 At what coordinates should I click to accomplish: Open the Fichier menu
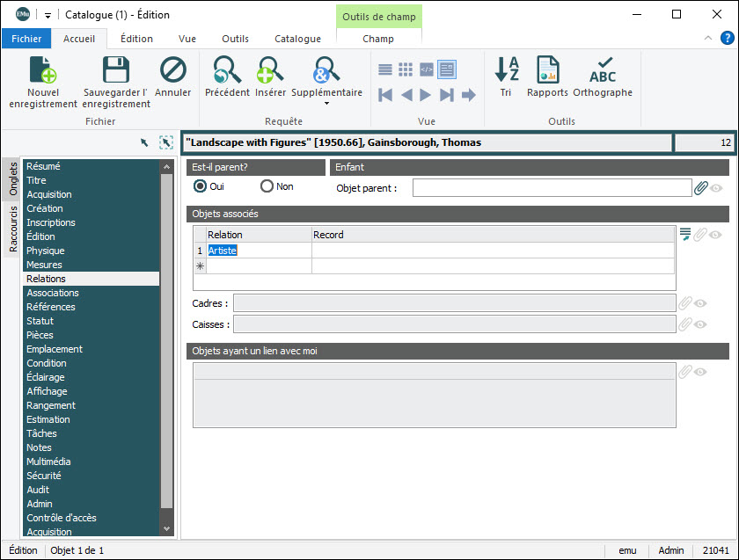[26, 39]
